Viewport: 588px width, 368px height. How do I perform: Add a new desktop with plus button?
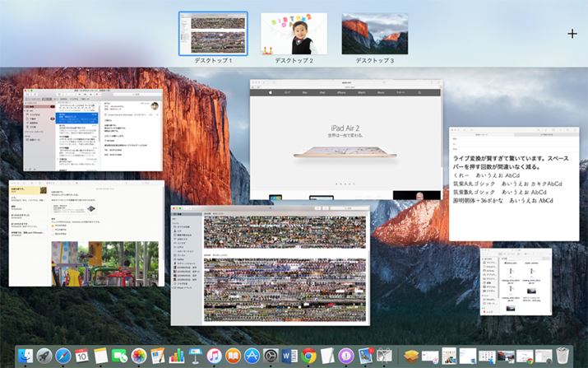pos(572,34)
